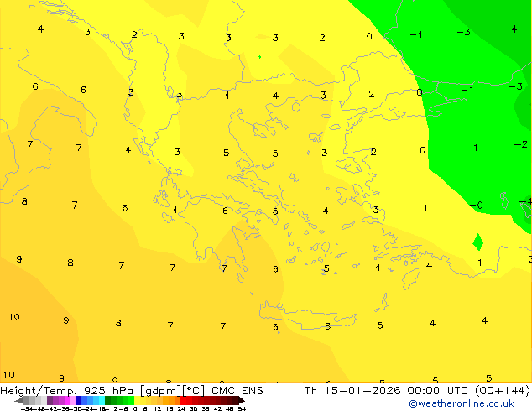Select the CMC ENS model label
Viewport: 532px width, 411px height.
click(239, 391)
